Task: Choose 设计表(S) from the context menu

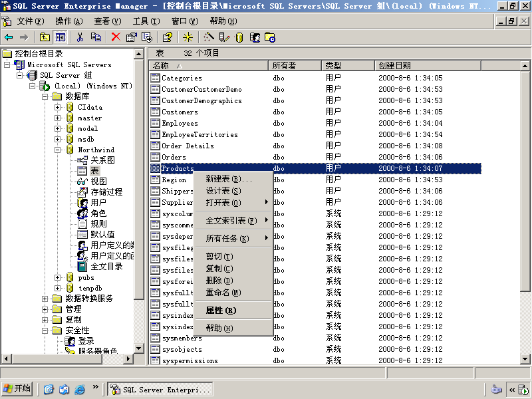Action: (x=233, y=191)
